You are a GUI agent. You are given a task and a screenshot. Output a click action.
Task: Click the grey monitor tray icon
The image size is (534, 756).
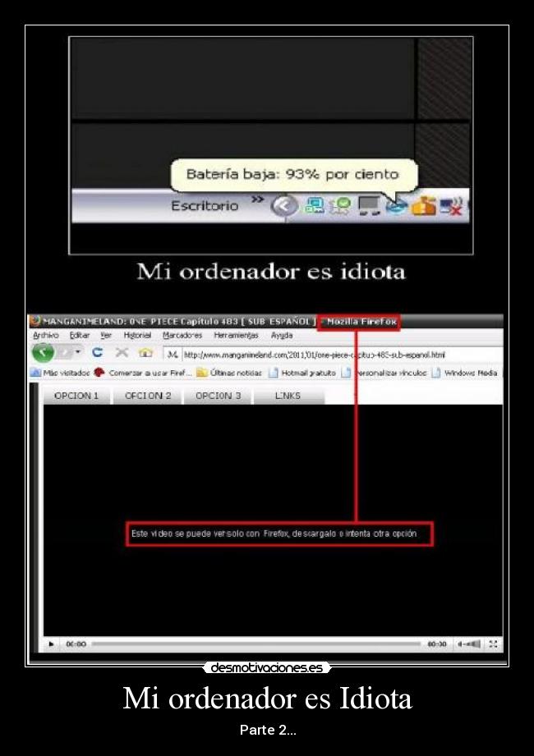[x=369, y=206]
